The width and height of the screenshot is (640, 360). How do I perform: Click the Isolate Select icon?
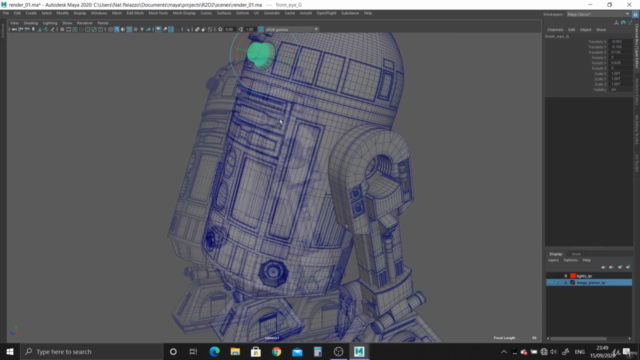(x=187, y=29)
